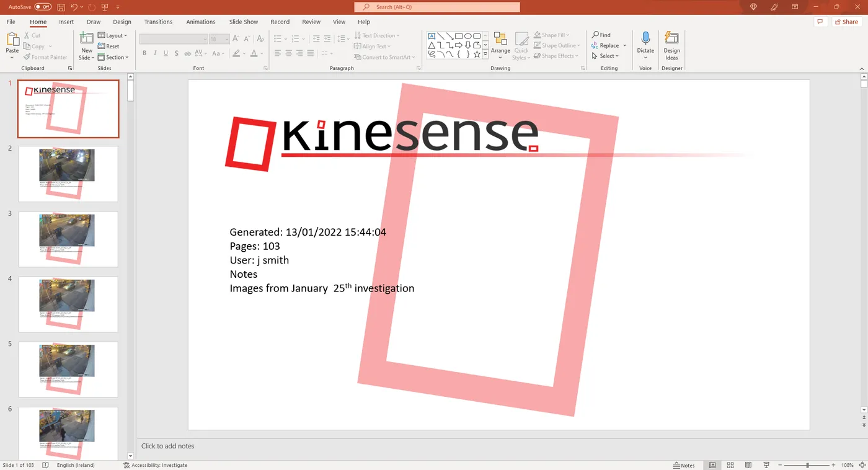
Task: Switch to Slide Sorter view
Action: tap(730, 465)
